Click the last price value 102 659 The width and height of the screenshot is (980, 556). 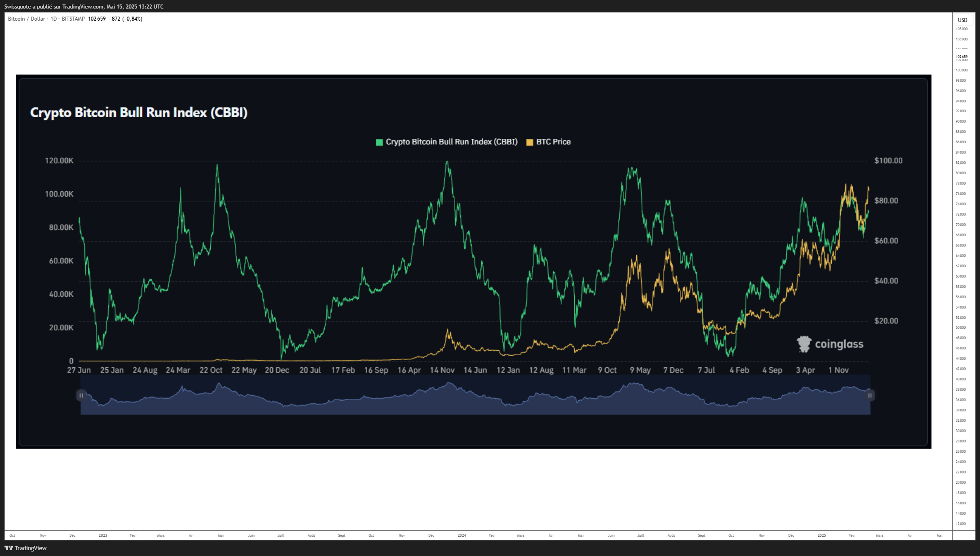[97, 19]
